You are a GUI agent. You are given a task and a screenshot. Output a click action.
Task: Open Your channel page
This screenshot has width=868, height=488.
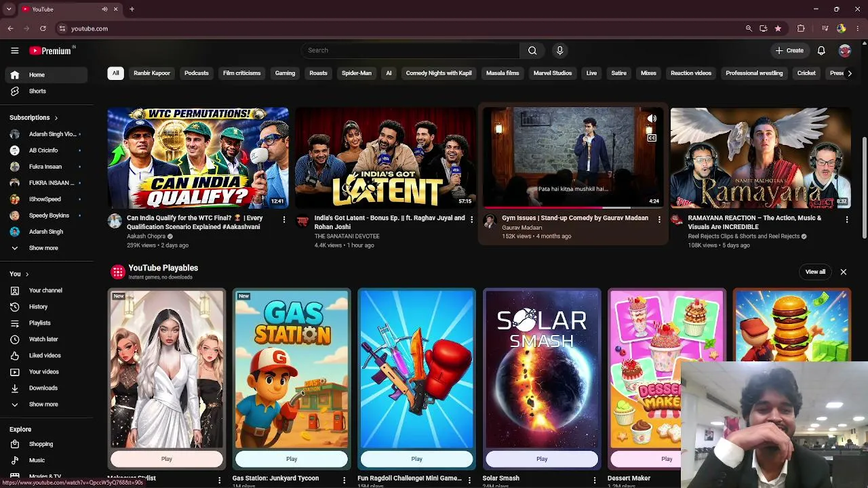coord(45,290)
